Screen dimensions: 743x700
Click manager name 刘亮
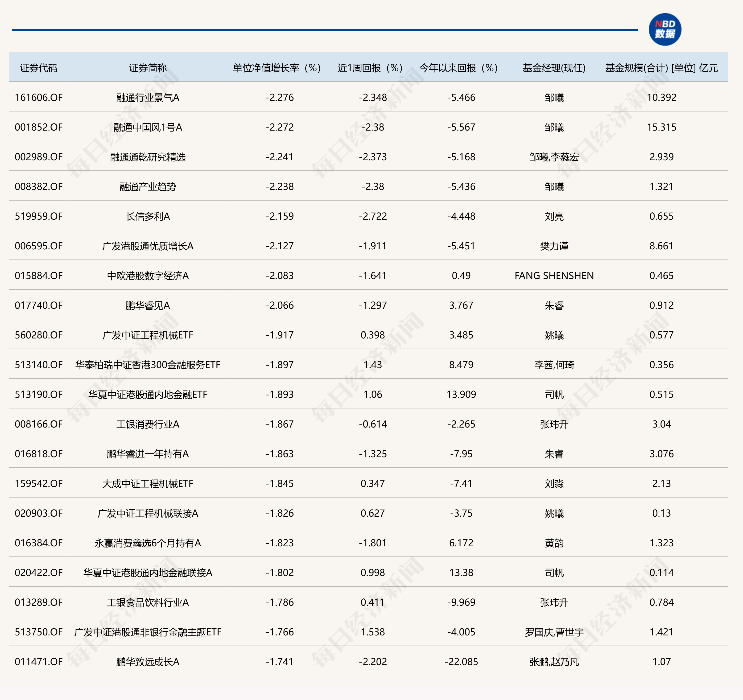pyautogui.click(x=554, y=216)
